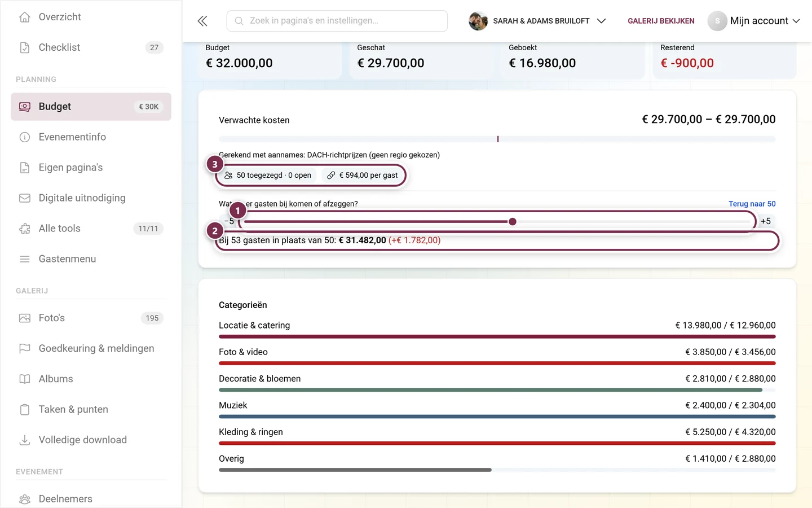Viewport: 812px width, 508px height.
Task: Open the Checklist document icon
Action: 25,47
